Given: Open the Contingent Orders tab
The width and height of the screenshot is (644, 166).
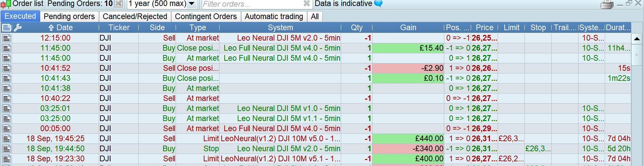Looking at the screenshot, I should [x=206, y=16].
